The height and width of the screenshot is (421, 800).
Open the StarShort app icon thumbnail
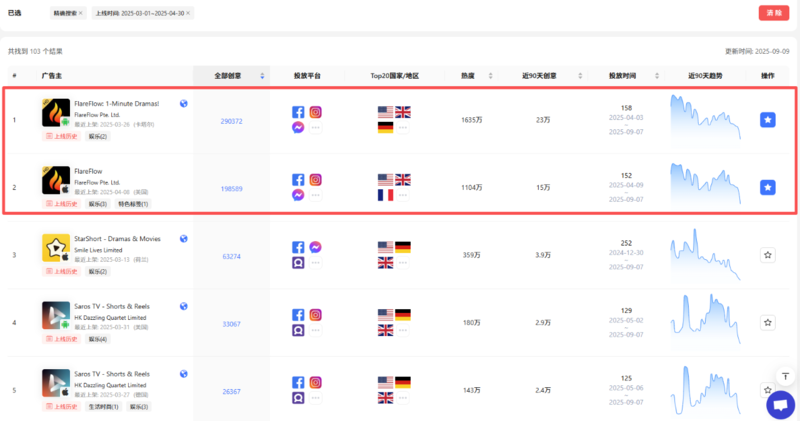(55, 247)
